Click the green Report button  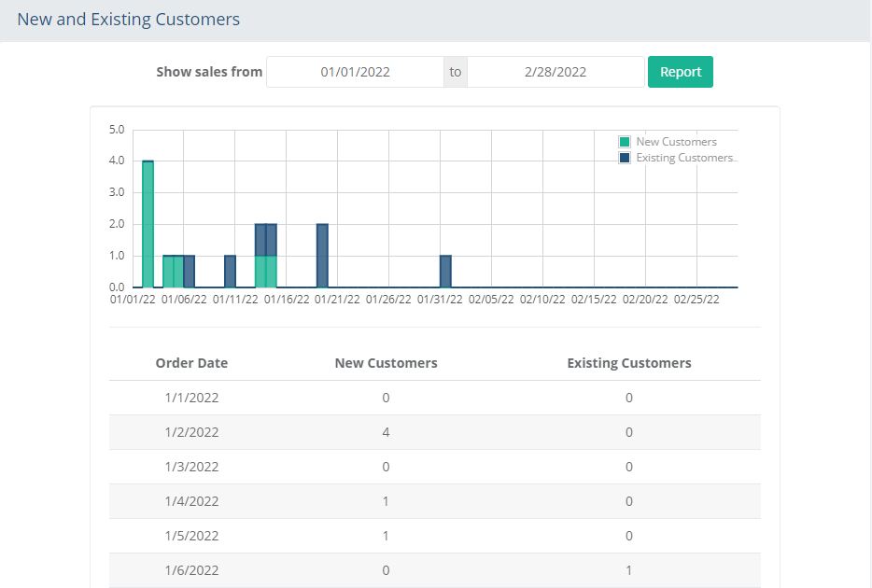[680, 72]
